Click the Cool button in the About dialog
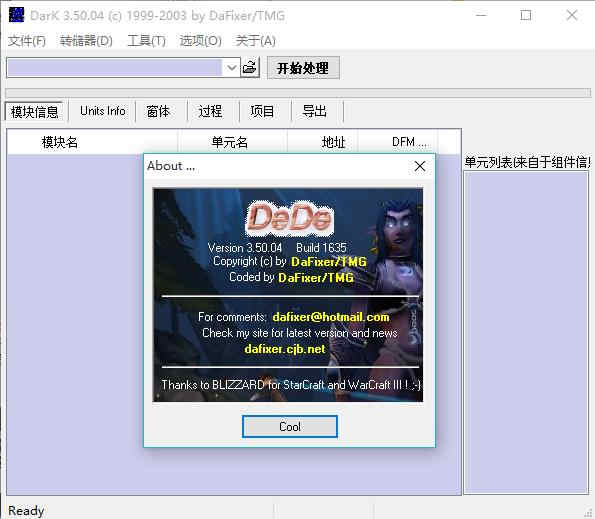595x519 pixels. pos(290,426)
